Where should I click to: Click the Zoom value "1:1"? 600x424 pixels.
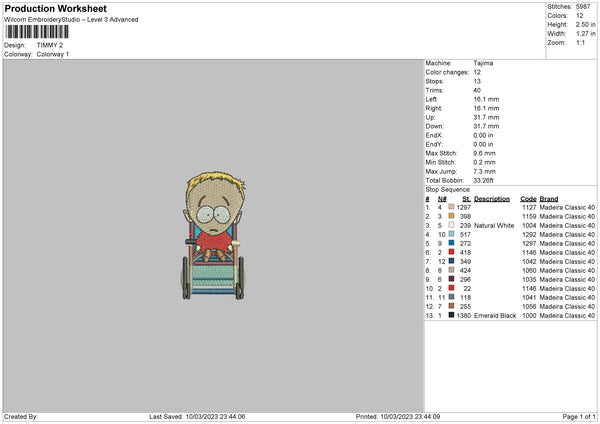coord(580,42)
